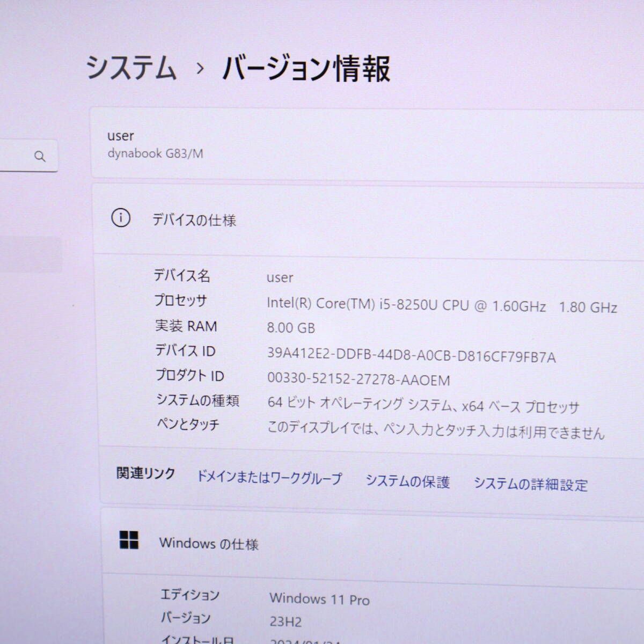The height and width of the screenshot is (644, 644).
Task: Click the デバイス名 label
Action: (x=182, y=276)
